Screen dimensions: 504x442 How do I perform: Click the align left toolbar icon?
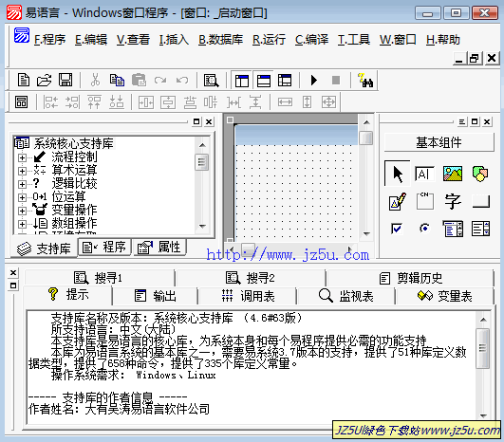point(51,102)
